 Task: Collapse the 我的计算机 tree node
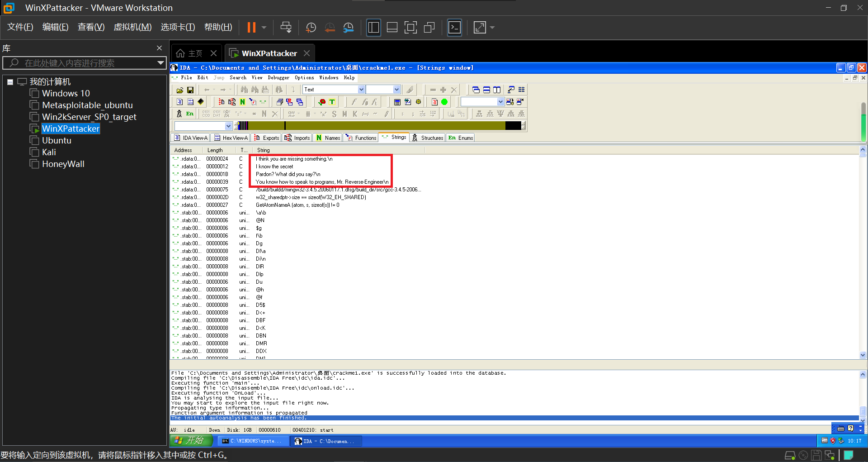point(10,82)
